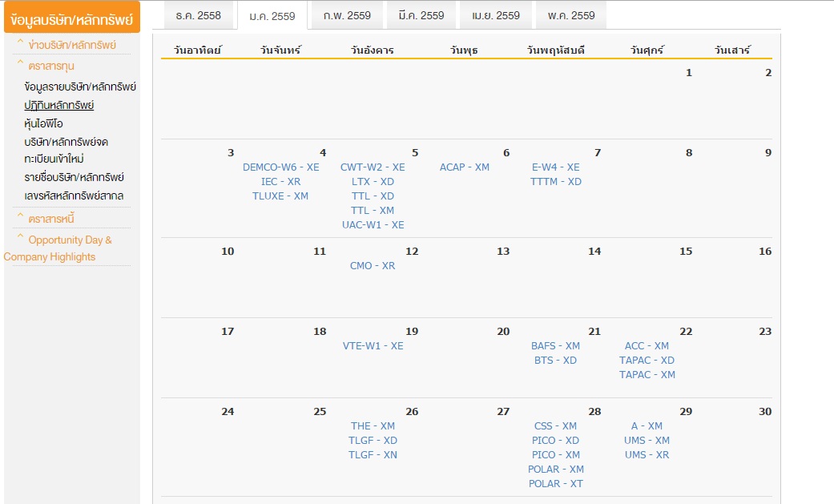The width and height of the screenshot is (834, 504).
Task: Open the เม.ย. 2559 month tab
Action: click(496, 15)
